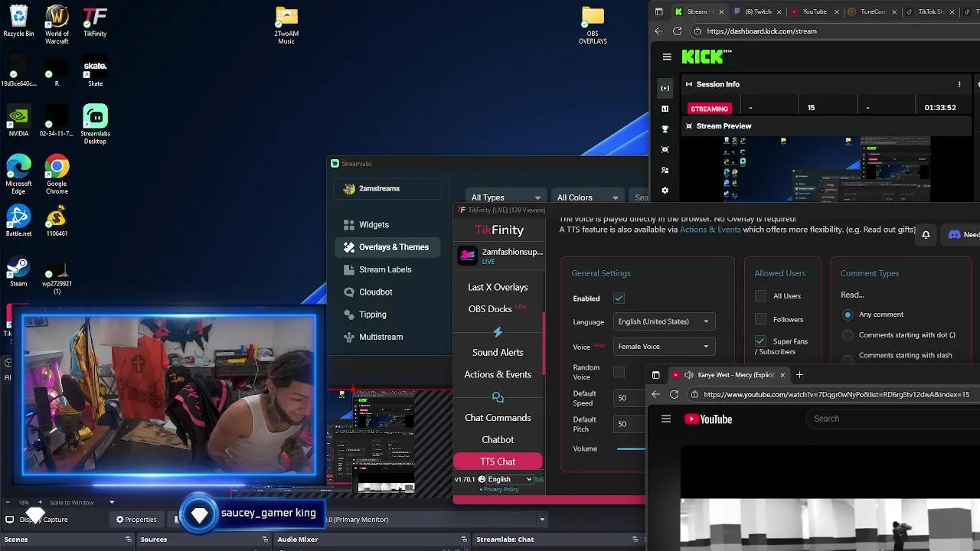Open the All Colors filter dropdown
Screen dimensions: 980x551
click(587, 197)
